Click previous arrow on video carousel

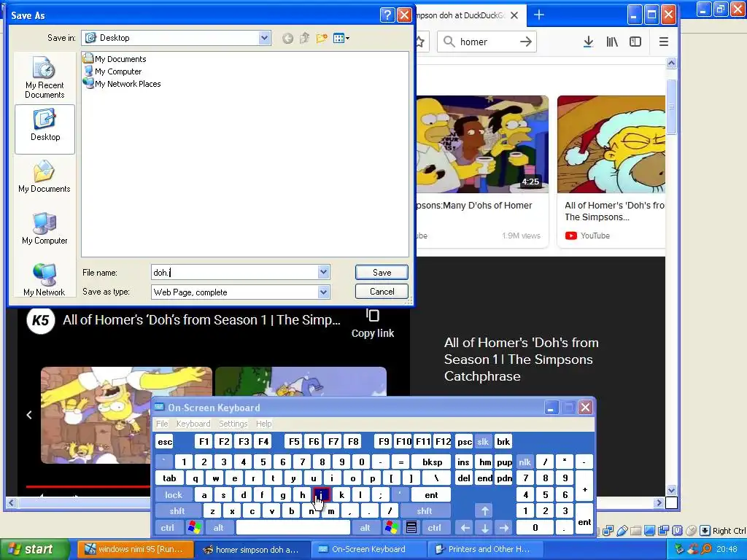29,415
